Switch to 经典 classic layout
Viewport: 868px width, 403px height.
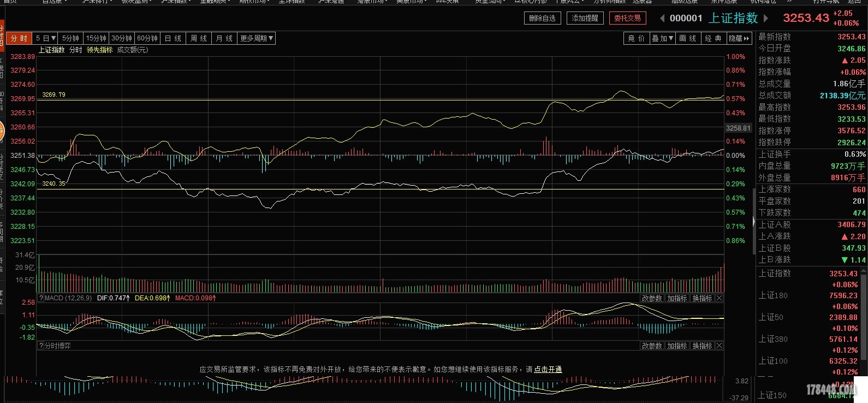coord(714,38)
